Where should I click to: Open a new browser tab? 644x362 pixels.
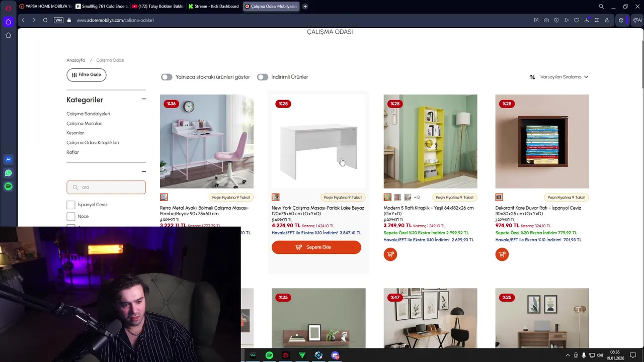pos(305,7)
